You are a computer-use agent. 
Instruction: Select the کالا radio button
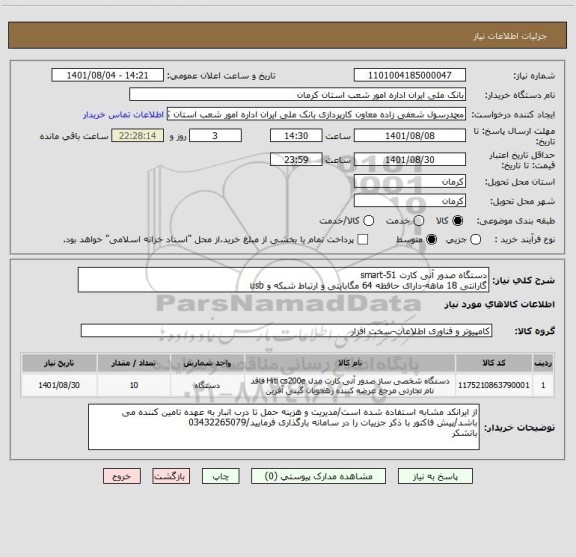[458, 221]
